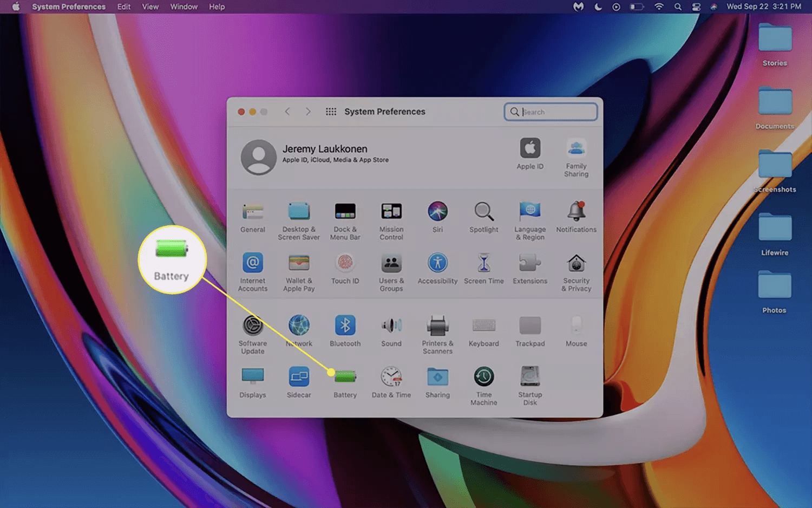Open Touch ID settings
The image size is (812, 508).
[x=345, y=269]
